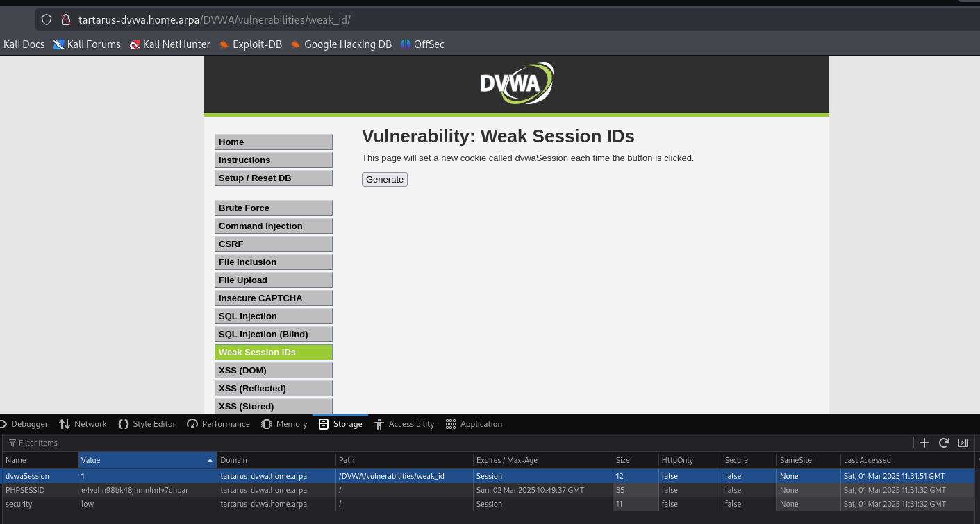980x524 pixels.
Task: Click the shield icon in the address bar
Action: [47, 19]
